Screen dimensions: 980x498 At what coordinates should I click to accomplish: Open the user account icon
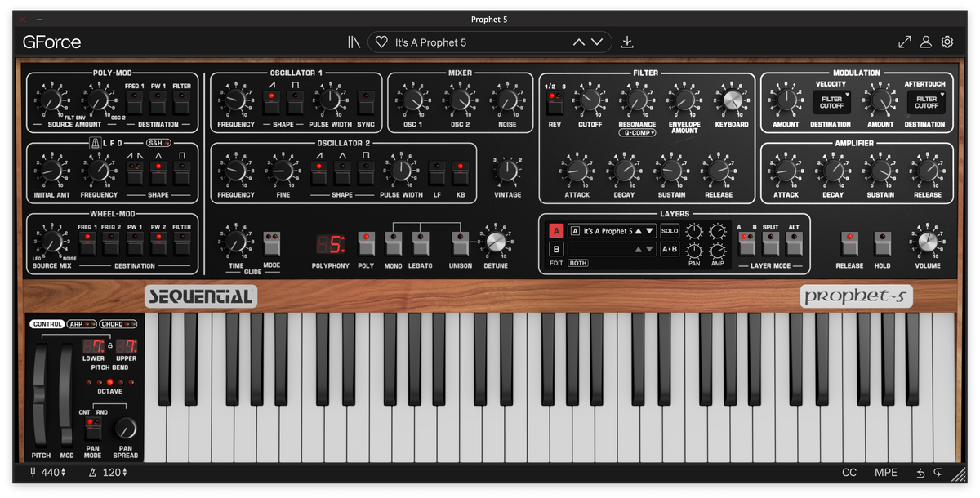[926, 42]
